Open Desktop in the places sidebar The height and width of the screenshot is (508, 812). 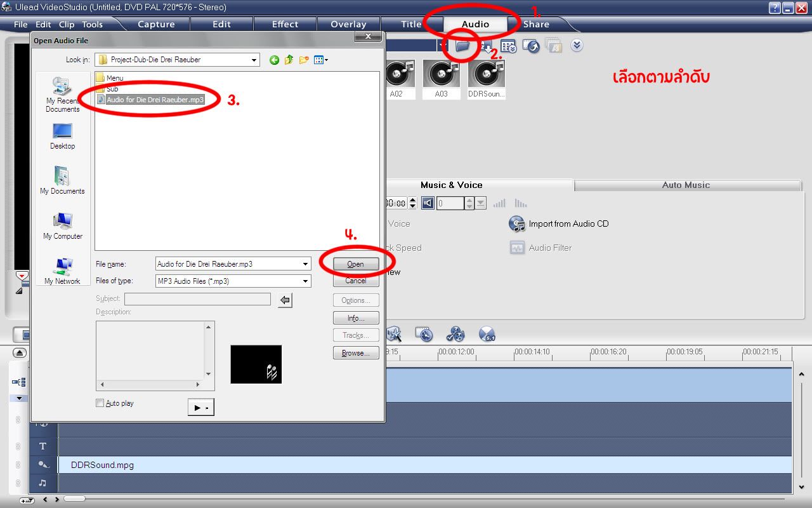tap(62, 136)
